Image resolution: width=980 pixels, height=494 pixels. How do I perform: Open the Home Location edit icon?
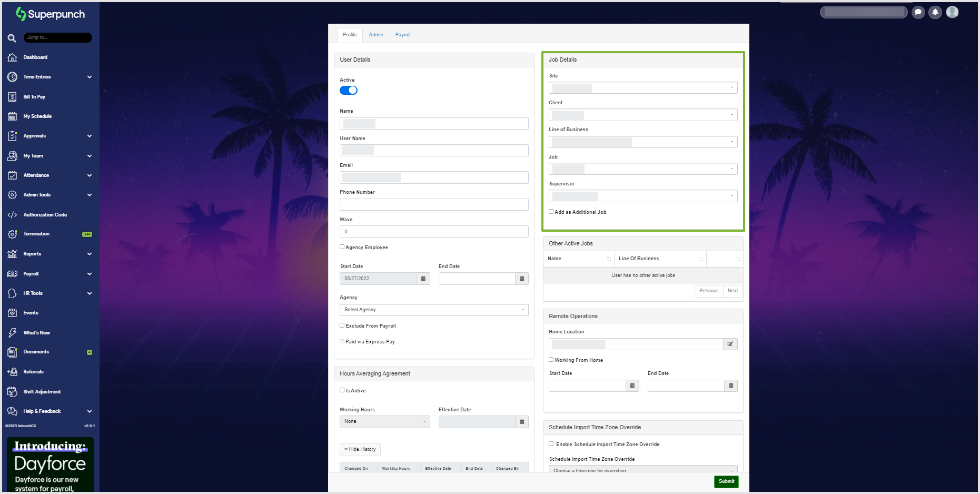click(730, 344)
